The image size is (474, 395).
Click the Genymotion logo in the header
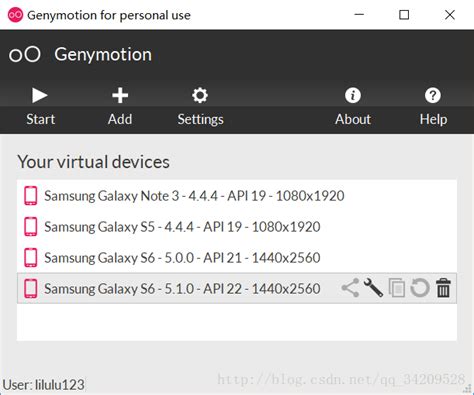pyautogui.click(x=25, y=54)
